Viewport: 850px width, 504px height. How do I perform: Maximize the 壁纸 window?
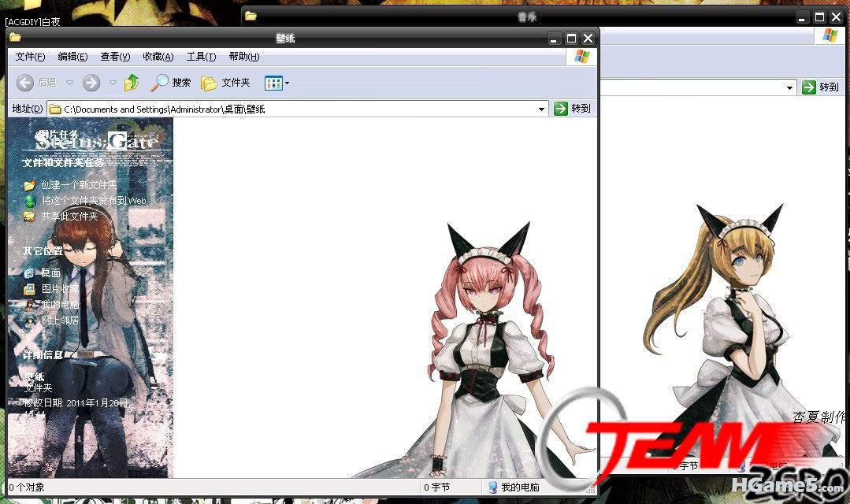click(571, 39)
